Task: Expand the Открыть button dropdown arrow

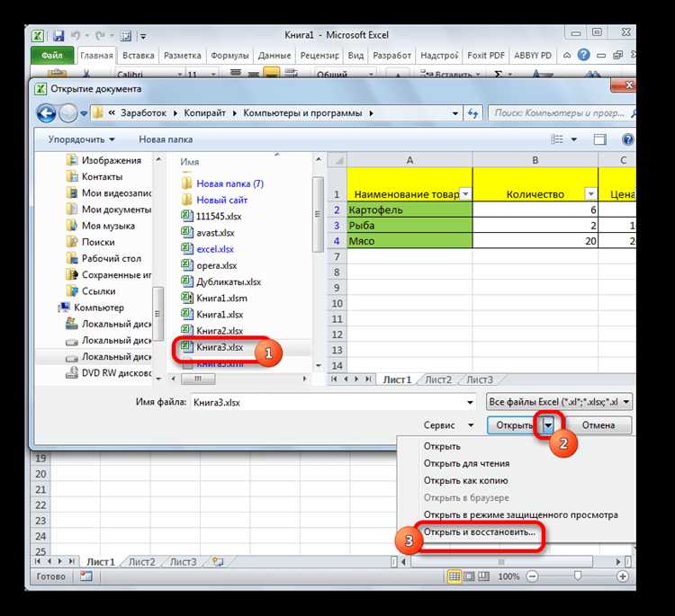Action: coord(548,425)
